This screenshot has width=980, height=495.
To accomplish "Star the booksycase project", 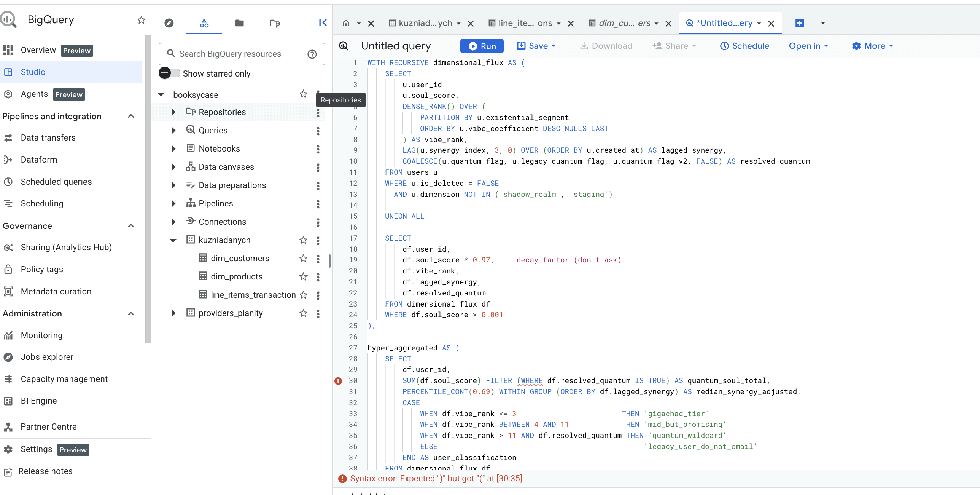I will pos(303,94).
